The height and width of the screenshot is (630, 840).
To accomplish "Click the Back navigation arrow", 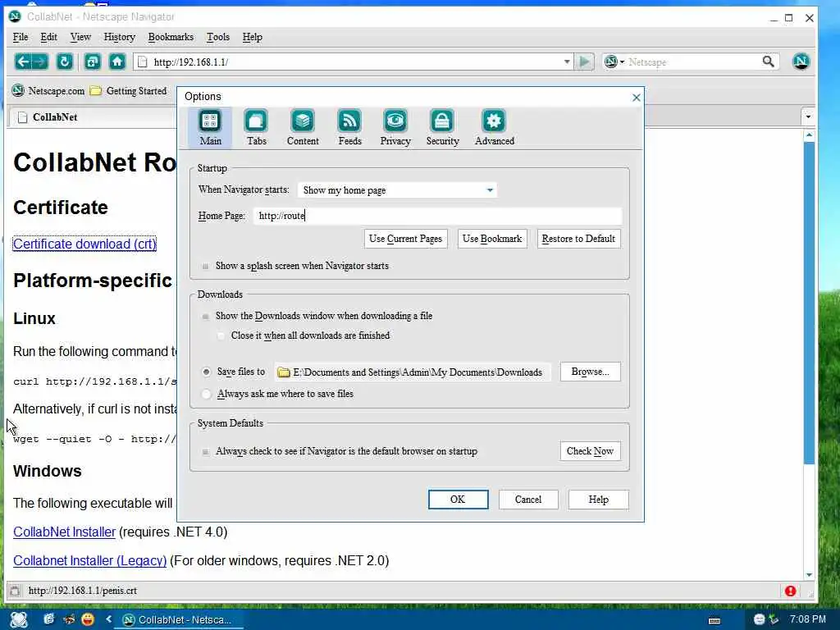I will [23, 62].
